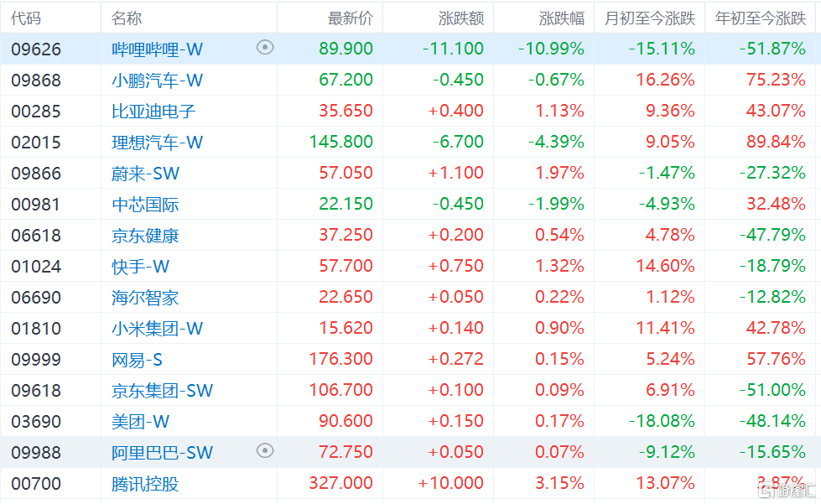Select the row with code 09618
Image resolution: width=821 pixels, height=504 pixels.
pos(411,391)
